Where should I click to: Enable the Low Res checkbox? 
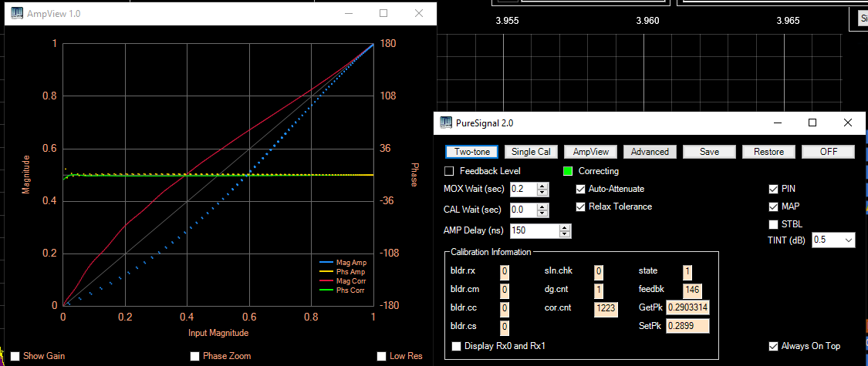coord(381,356)
